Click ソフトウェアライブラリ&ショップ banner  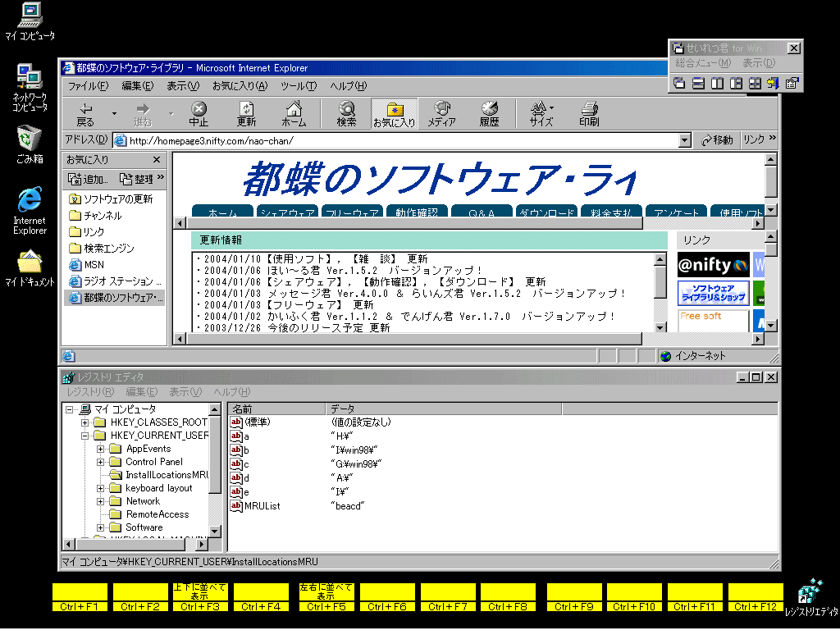[x=713, y=293]
